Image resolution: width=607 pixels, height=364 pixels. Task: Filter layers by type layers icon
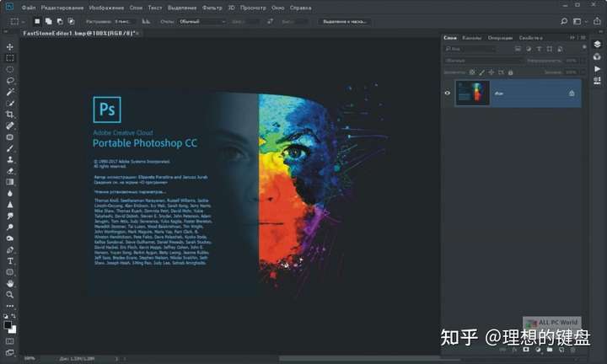539,49
